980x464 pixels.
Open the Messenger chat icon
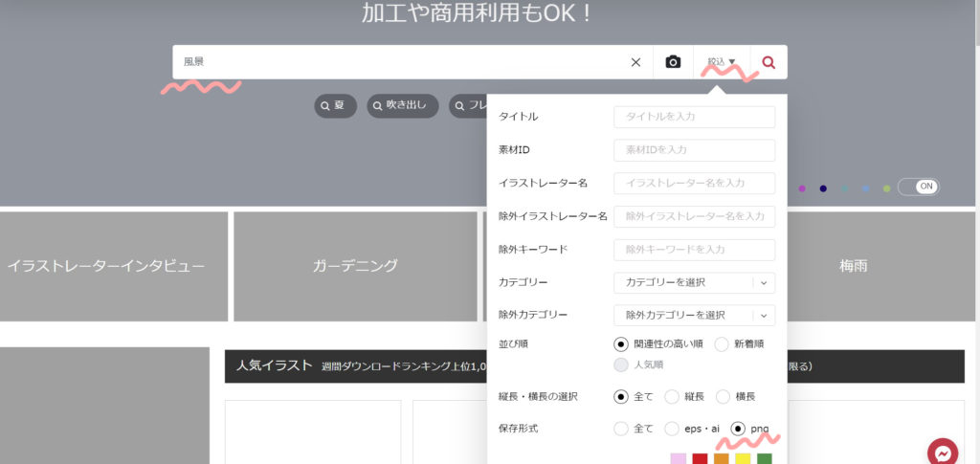click(x=943, y=453)
